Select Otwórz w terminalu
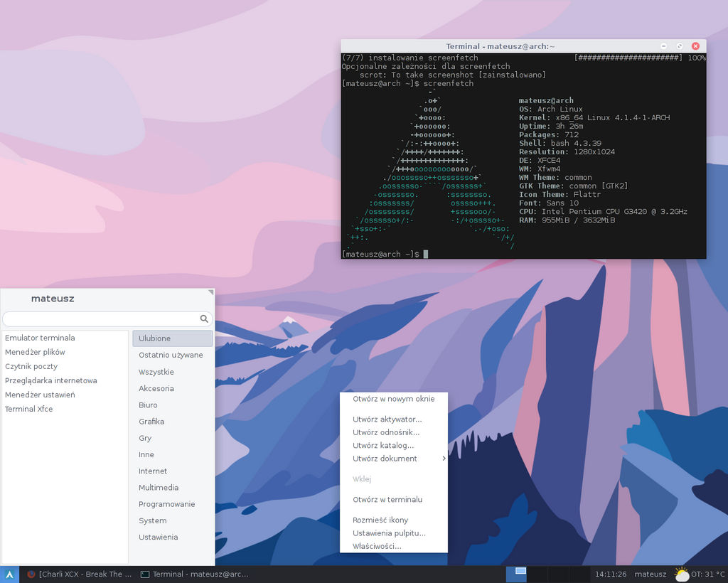The width and height of the screenshot is (728, 583). click(x=394, y=499)
